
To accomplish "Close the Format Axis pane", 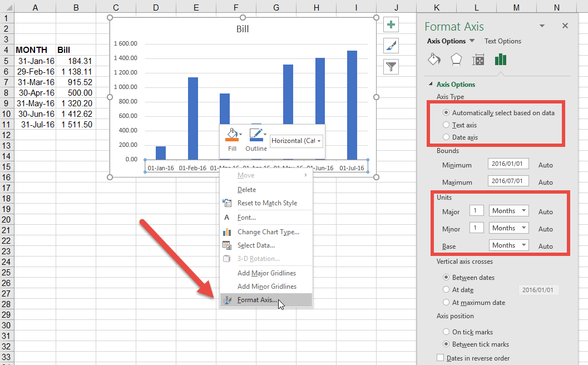I will (565, 25).
